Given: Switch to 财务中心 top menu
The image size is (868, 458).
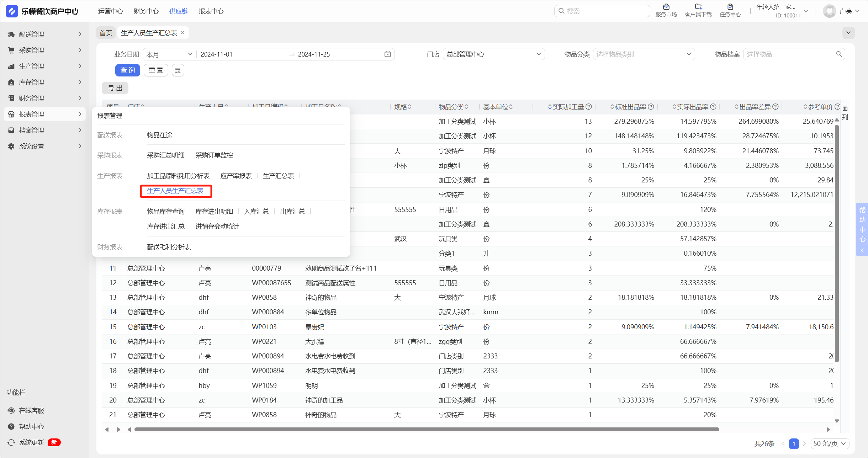Looking at the screenshot, I should (x=146, y=11).
